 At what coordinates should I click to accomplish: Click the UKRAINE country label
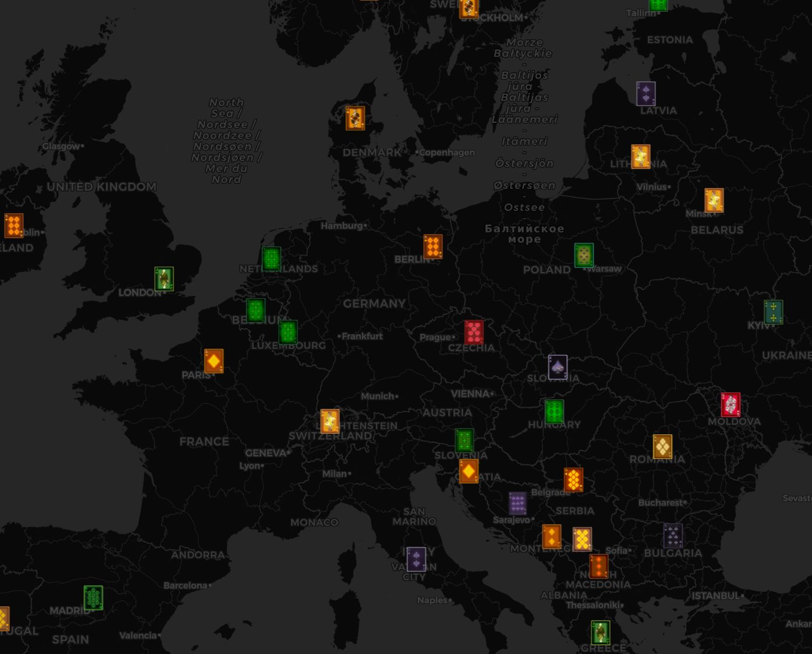[786, 355]
